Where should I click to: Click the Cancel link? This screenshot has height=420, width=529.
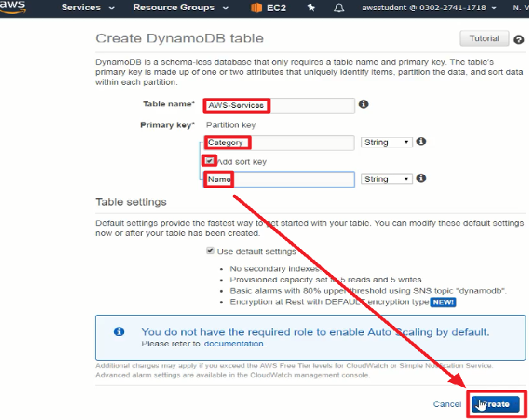tap(446, 404)
